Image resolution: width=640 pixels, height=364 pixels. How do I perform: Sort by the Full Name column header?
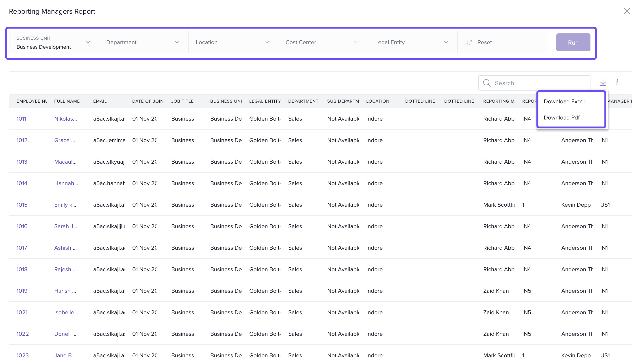tap(67, 101)
